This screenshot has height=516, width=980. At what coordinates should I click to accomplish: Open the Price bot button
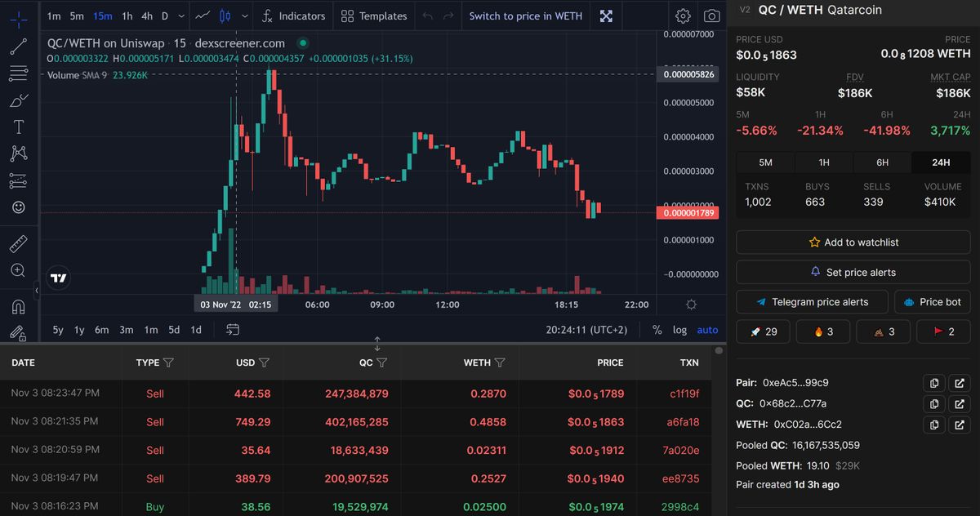pyautogui.click(x=933, y=302)
